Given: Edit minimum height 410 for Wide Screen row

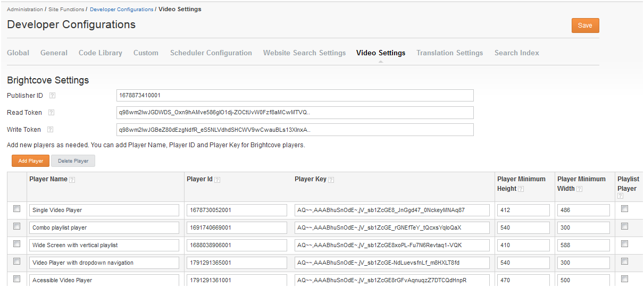Looking at the screenshot, I should 523,245.
